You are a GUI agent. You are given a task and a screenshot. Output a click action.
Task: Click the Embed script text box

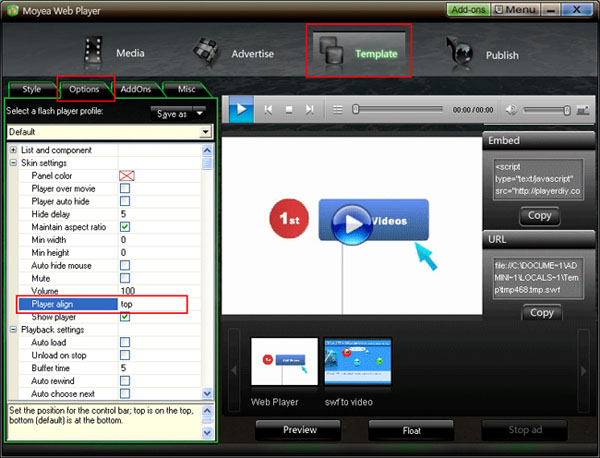tap(538, 179)
